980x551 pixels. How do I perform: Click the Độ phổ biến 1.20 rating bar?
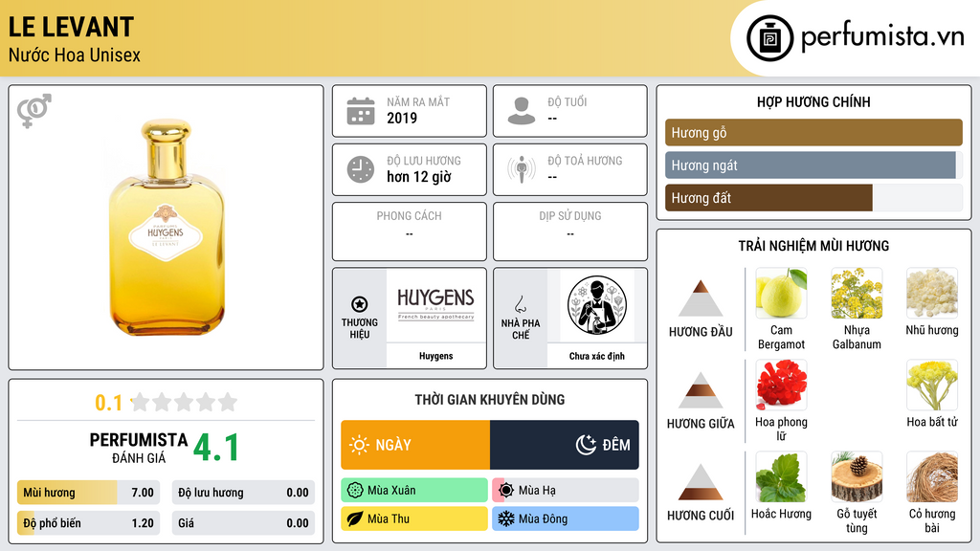coord(88,523)
